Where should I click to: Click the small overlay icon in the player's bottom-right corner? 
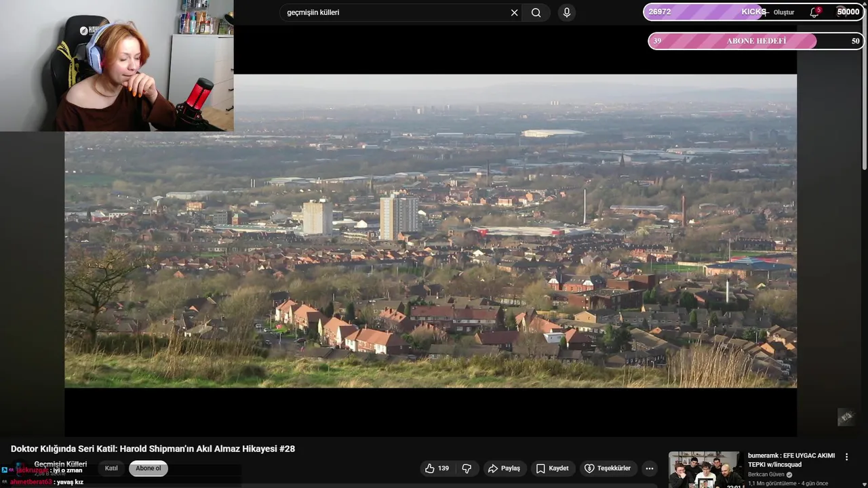(846, 417)
